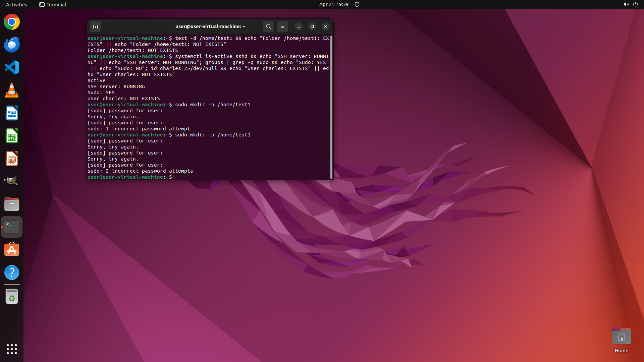Open VLC media player
This screenshot has height=362, width=644.
pyautogui.click(x=12, y=90)
